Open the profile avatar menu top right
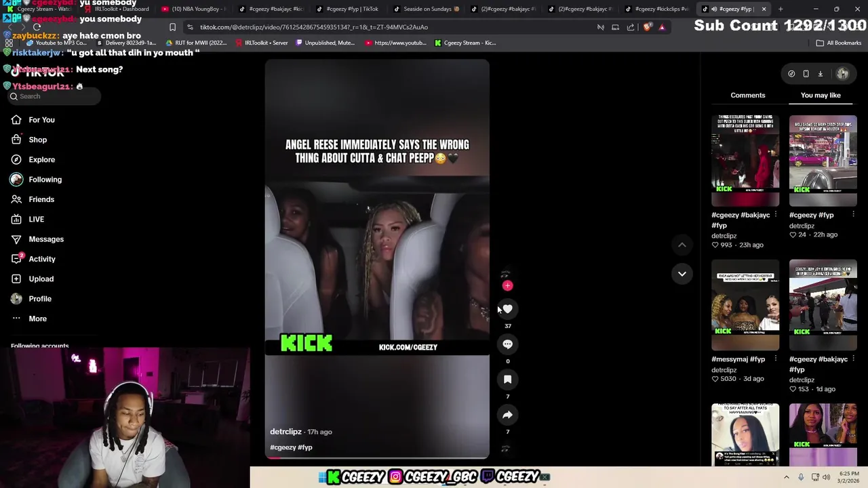Screen dimensions: 868x488 click(x=843, y=74)
